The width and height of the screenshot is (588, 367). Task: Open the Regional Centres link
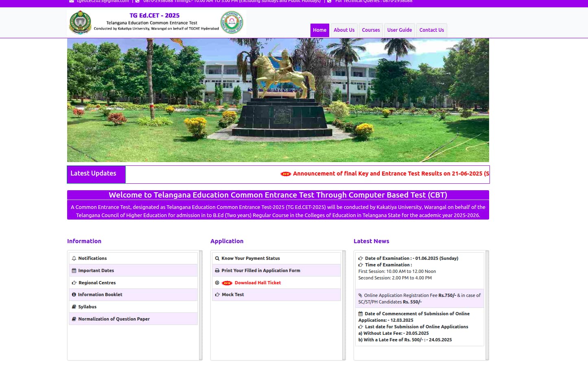[x=97, y=283]
